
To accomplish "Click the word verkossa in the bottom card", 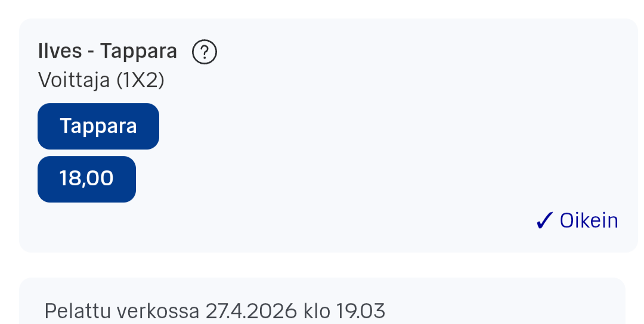I will tap(159, 311).
